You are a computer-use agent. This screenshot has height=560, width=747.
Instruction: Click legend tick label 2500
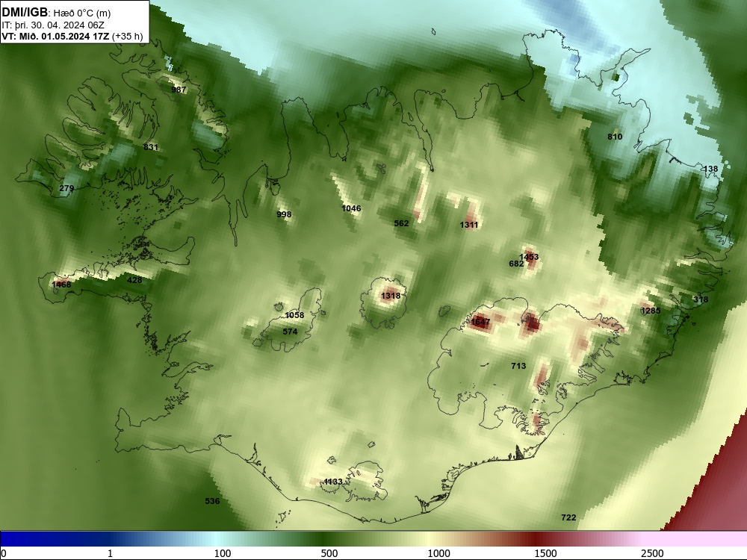(x=652, y=553)
